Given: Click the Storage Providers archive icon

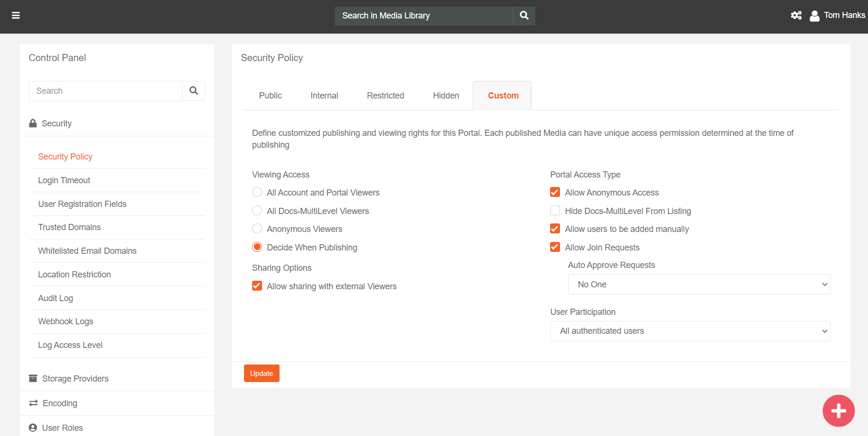Looking at the screenshot, I should pos(33,379).
